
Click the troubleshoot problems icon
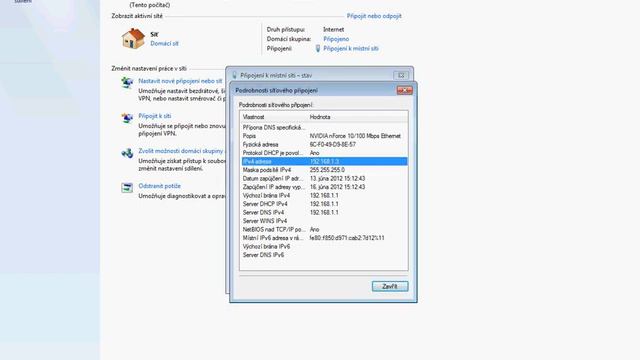(x=127, y=188)
